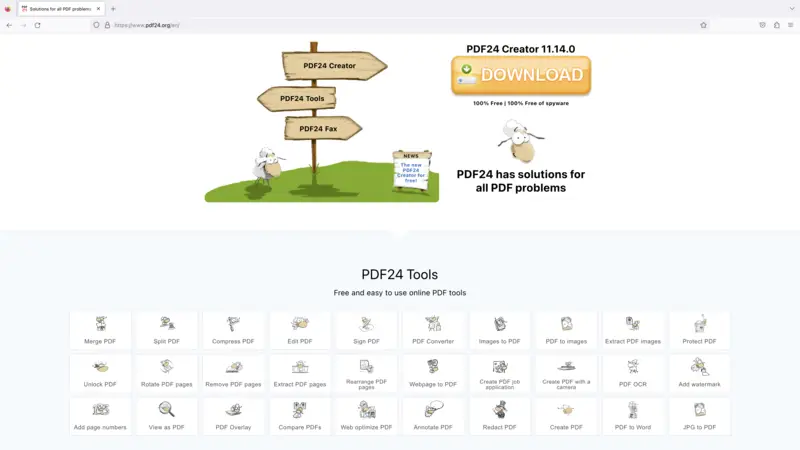
Task: Open the Add watermark tool
Action: pyautogui.click(x=699, y=373)
